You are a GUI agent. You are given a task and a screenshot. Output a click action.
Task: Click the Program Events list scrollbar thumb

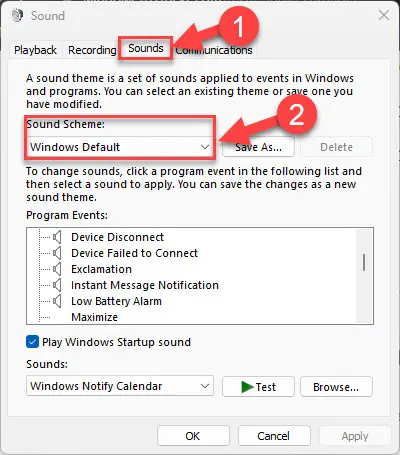[364, 262]
